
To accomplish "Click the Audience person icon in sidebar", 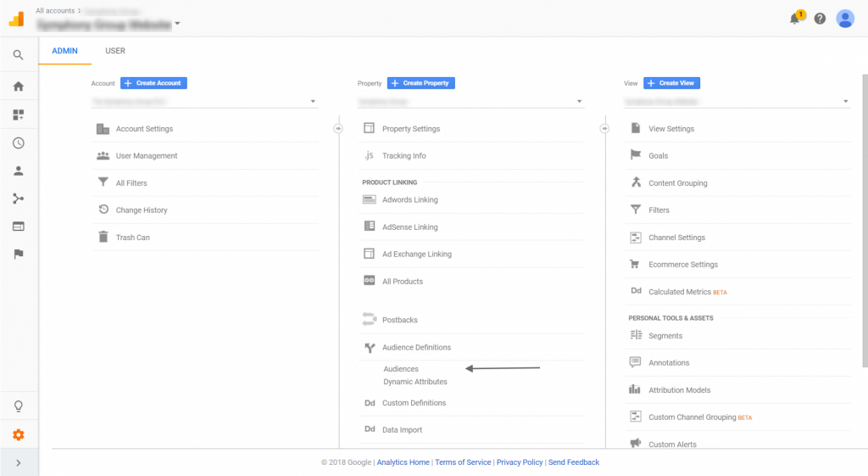I will point(19,171).
